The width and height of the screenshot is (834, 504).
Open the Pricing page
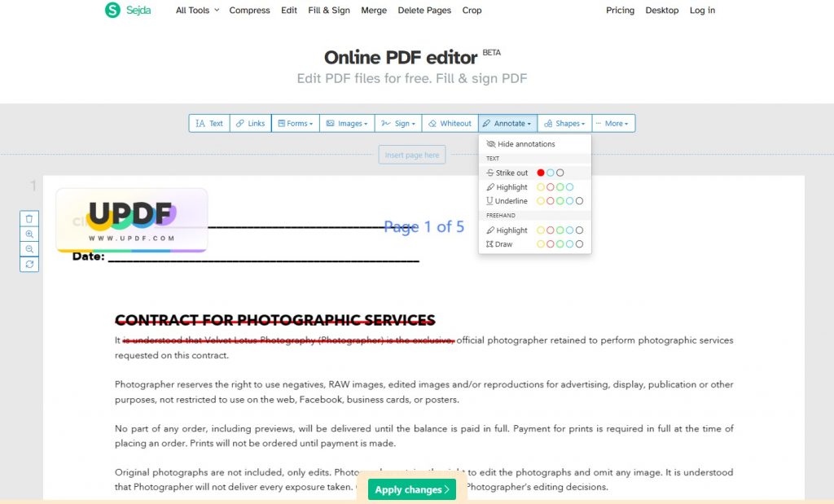[620, 11]
